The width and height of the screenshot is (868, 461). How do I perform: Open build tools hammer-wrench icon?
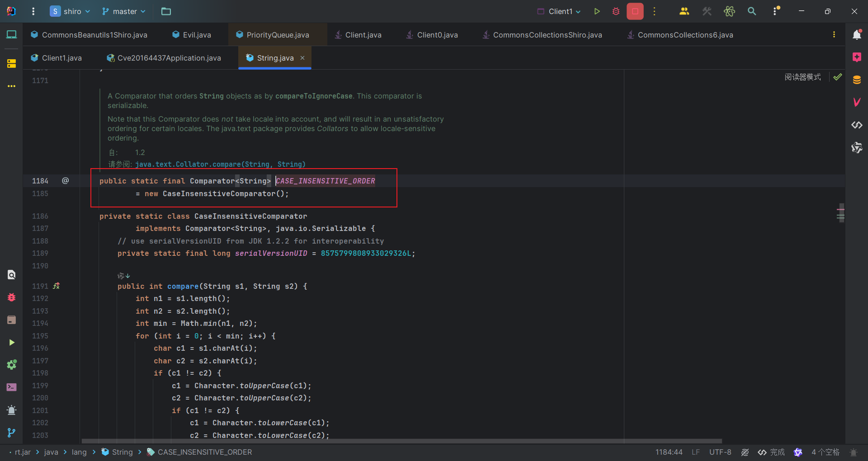click(x=707, y=11)
